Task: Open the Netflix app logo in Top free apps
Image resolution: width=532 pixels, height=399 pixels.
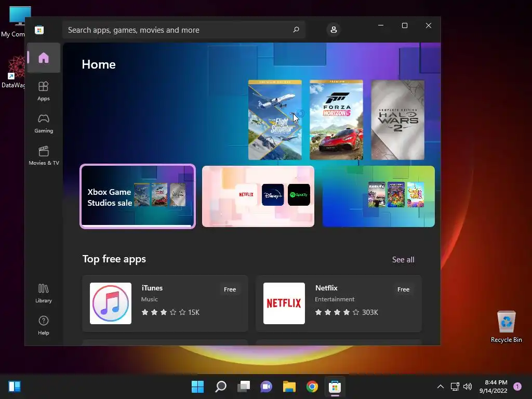Action: click(x=284, y=303)
